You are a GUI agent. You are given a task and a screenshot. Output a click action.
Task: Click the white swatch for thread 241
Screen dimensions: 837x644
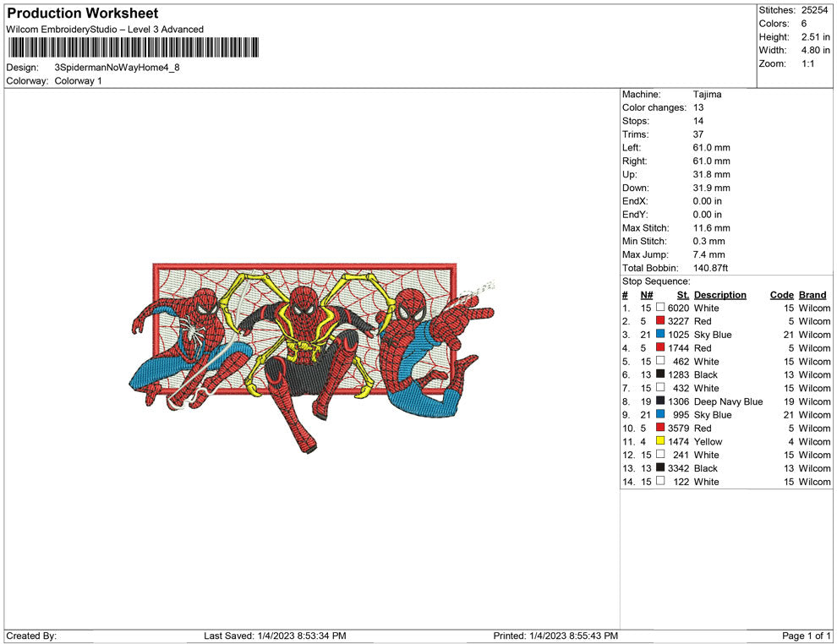click(660, 454)
